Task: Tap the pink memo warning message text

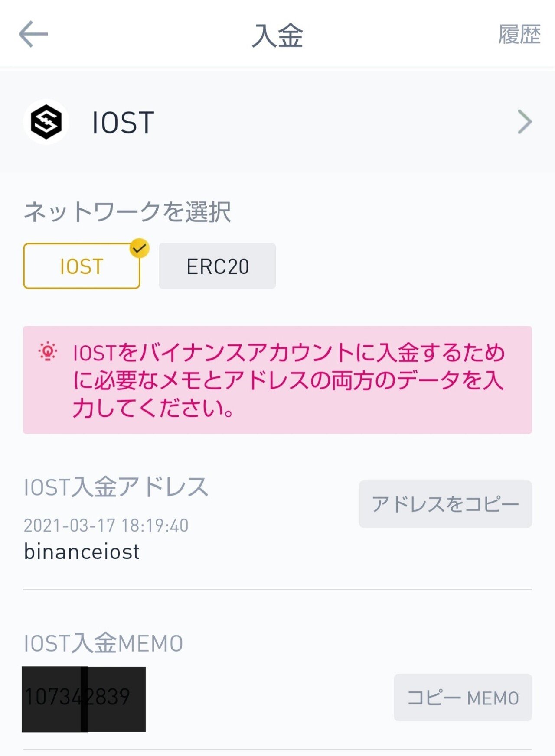Action: tap(288, 380)
